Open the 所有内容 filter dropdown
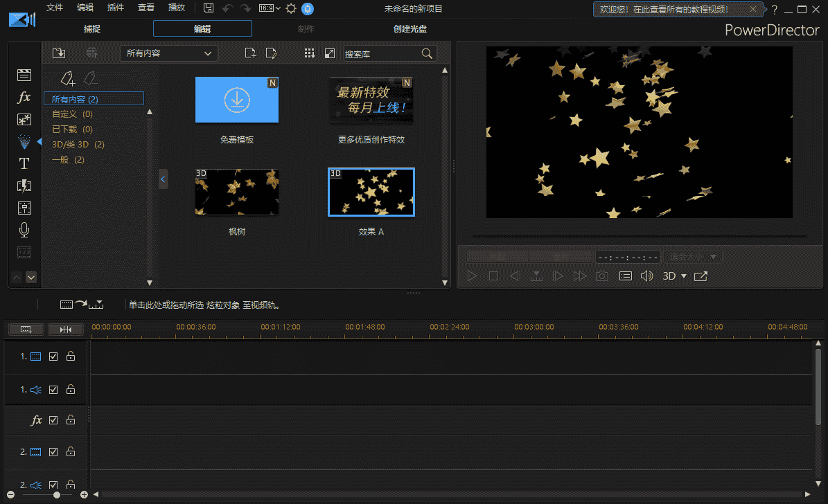This screenshot has height=504, width=828. 168,53
